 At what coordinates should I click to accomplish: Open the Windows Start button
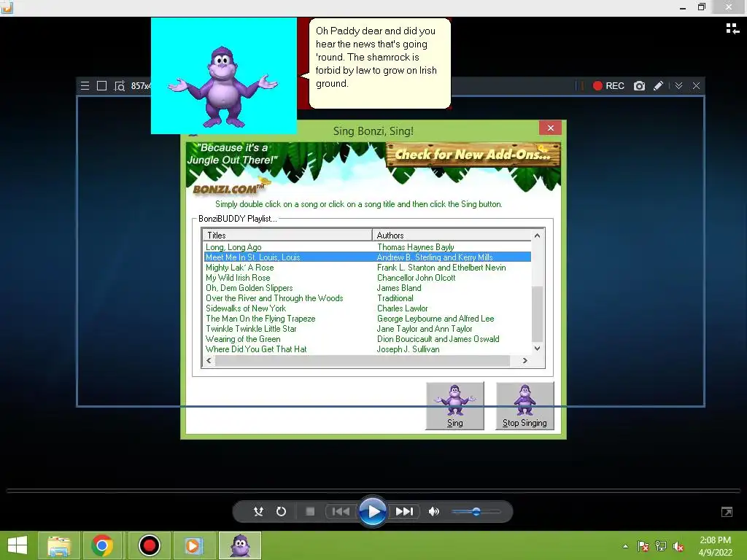tap(18, 545)
